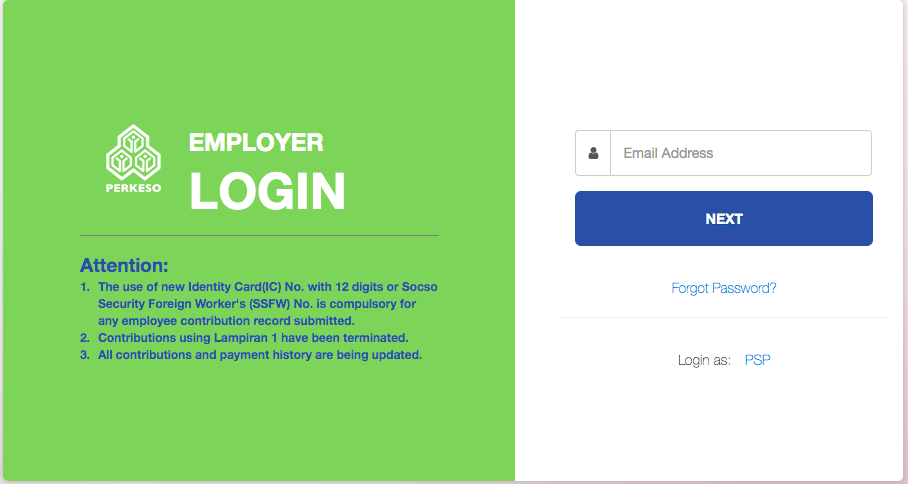This screenshot has height=484, width=908.
Task: Click the user icon beside email field
Action: 593,153
